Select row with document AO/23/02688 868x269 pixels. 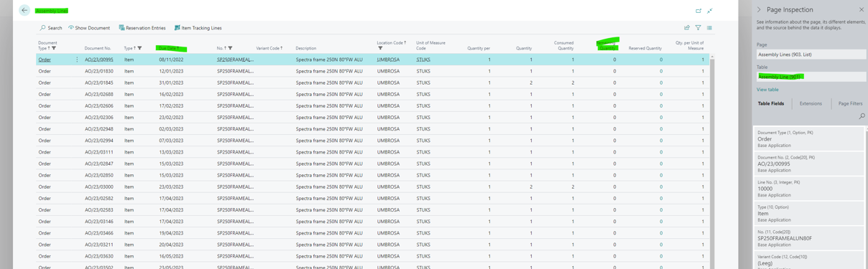(373, 94)
